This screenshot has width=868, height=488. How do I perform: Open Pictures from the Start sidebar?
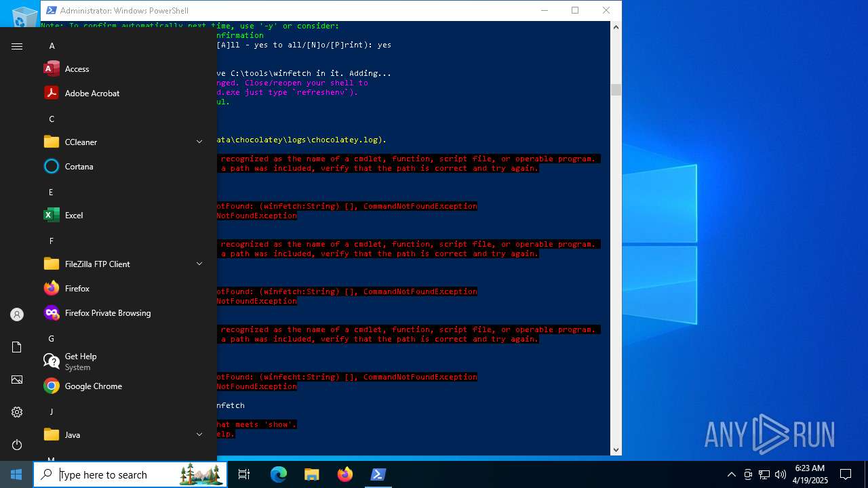[17, 380]
